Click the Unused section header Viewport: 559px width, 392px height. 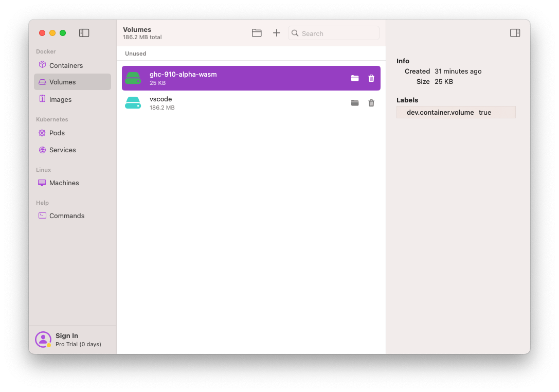coord(135,54)
